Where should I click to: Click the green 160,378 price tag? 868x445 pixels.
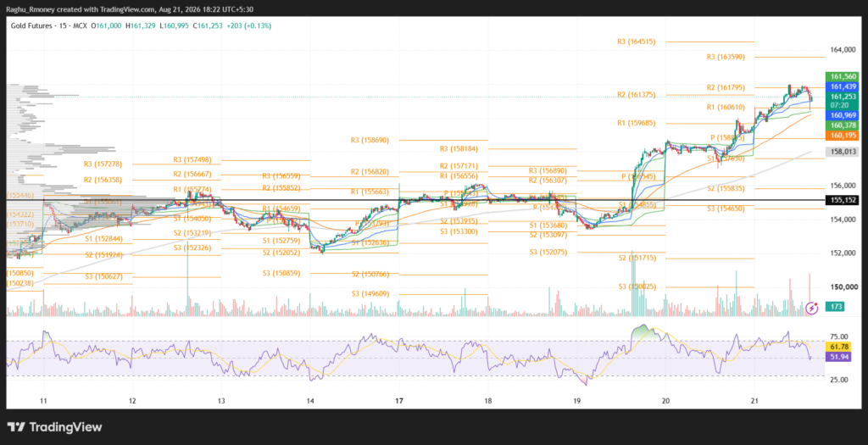click(x=842, y=125)
